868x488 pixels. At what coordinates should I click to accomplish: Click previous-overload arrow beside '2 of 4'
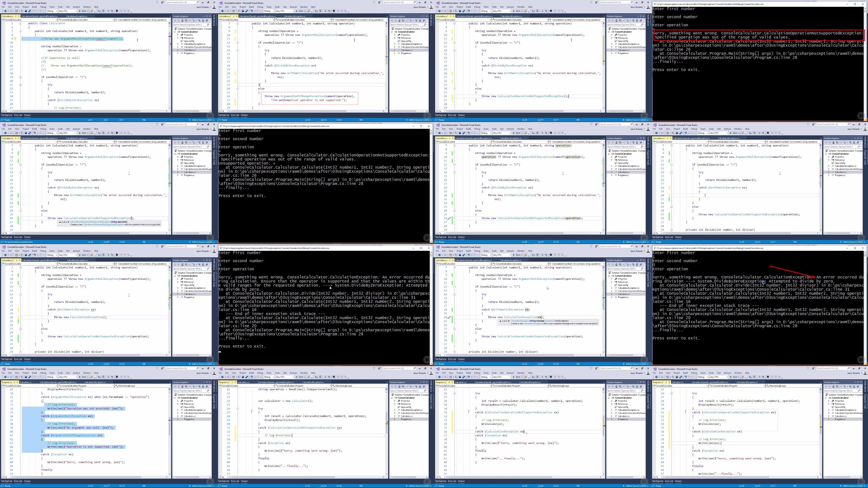tap(60, 222)
